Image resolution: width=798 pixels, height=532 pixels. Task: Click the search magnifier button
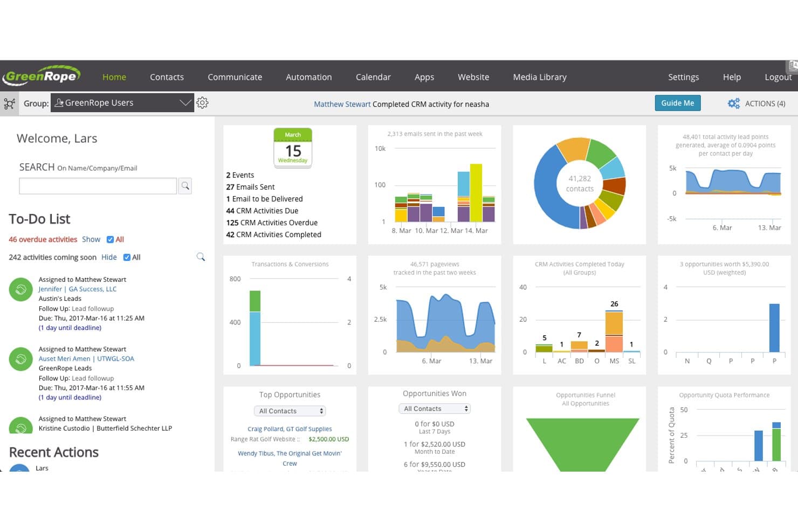(x=185, y=186)
